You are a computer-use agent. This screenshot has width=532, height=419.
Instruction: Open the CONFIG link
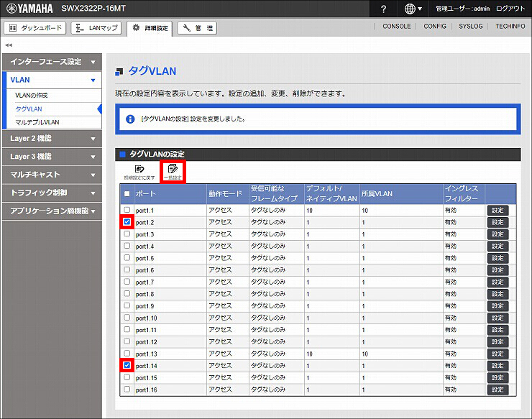click(435, 26)
